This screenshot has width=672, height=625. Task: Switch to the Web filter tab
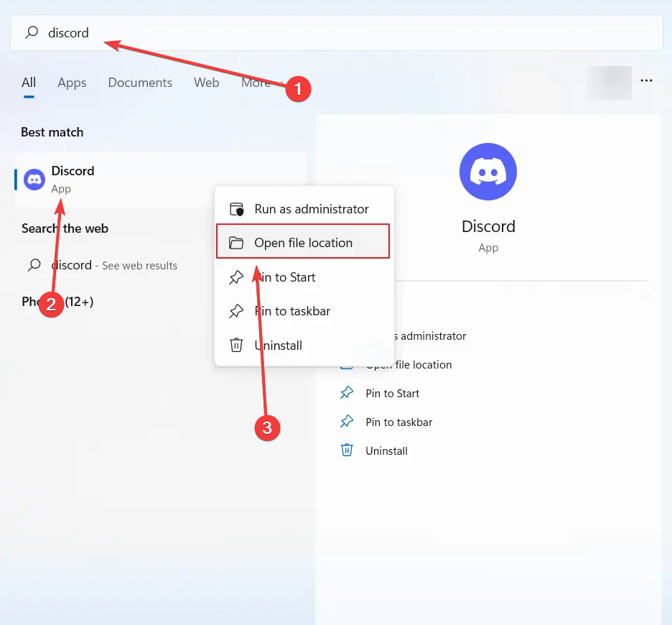click(x=207, y=83)
